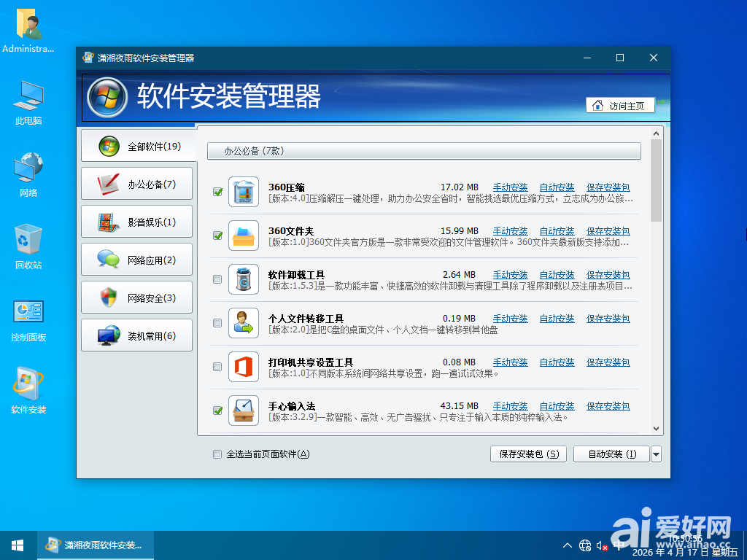Click the 手心输入法 app icon
This screenshot has height=560, width=747.
click(x=244, y=411)
